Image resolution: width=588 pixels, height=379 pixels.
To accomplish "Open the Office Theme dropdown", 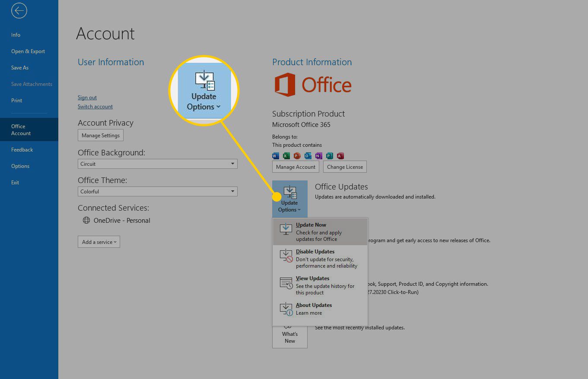I will [158, 192].
